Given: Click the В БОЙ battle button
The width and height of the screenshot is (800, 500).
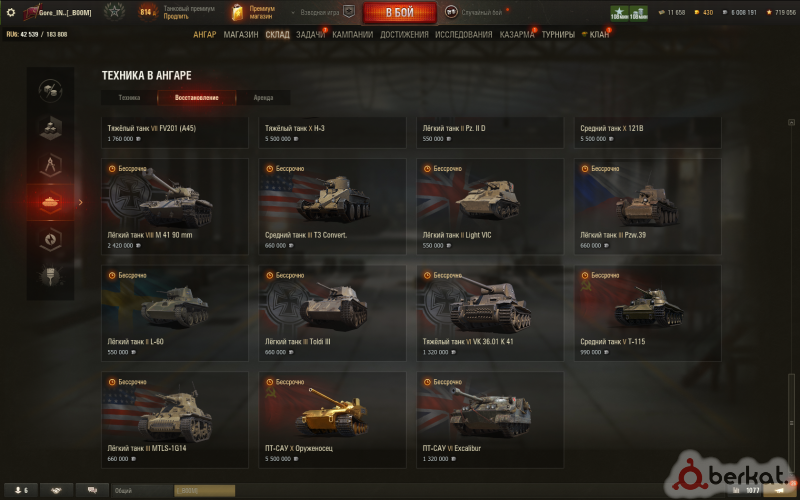Looking at the screenshot, I should [399, 13].
